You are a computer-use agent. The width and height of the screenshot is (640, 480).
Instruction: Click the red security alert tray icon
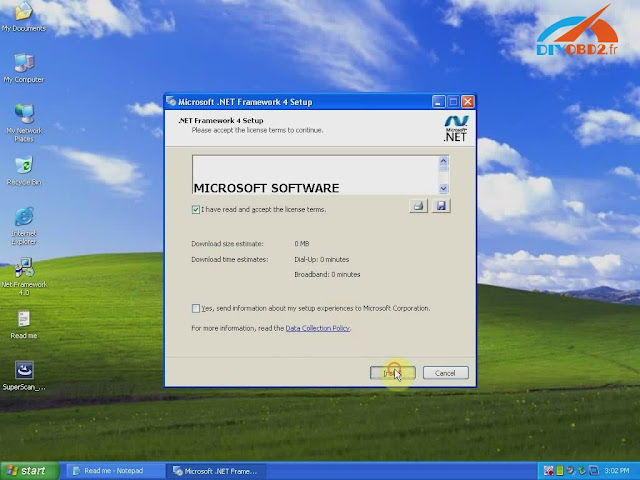click(549, 470)
